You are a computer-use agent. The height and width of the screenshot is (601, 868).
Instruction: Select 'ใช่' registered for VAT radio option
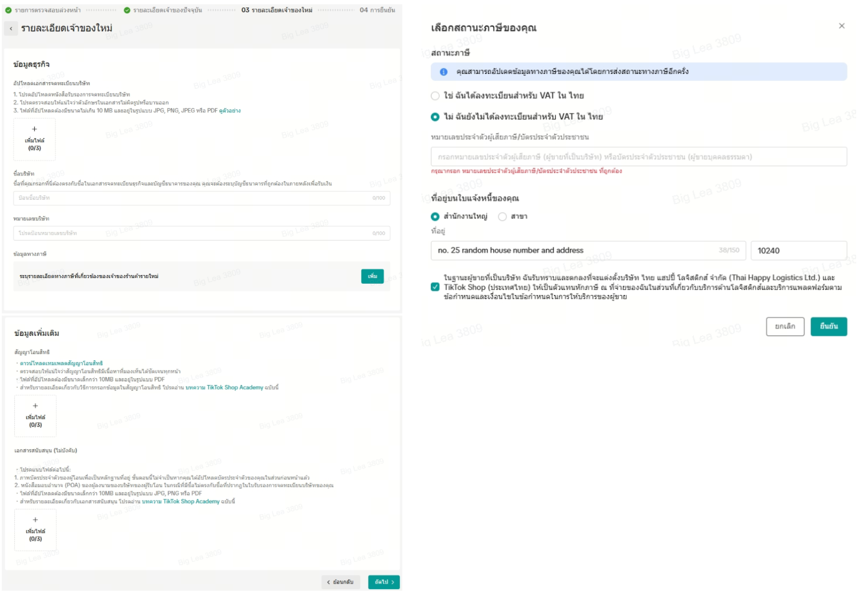(435, 96)
